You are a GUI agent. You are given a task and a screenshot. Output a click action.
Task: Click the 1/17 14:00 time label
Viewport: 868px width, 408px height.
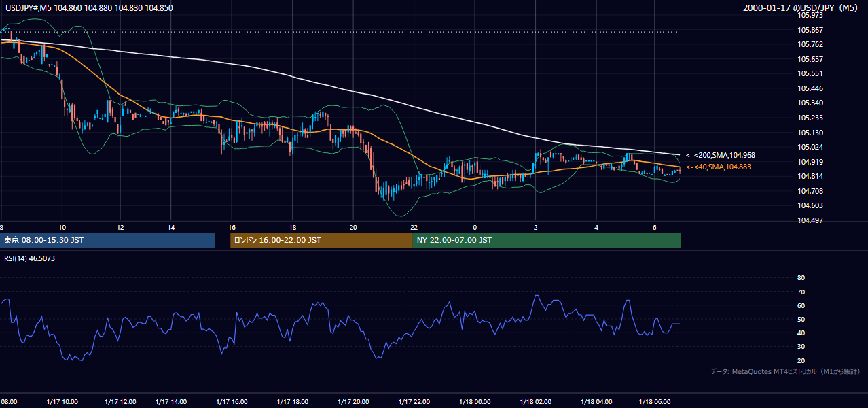coord(171,402)
